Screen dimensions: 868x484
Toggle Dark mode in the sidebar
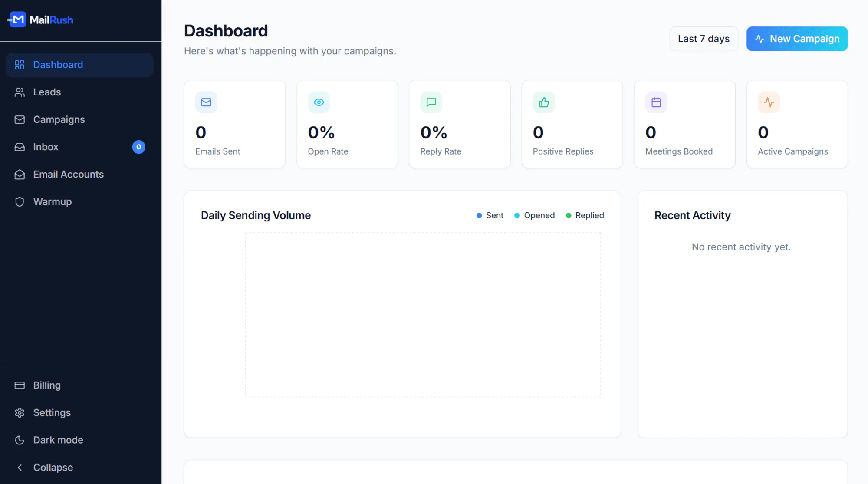point(80,440)
